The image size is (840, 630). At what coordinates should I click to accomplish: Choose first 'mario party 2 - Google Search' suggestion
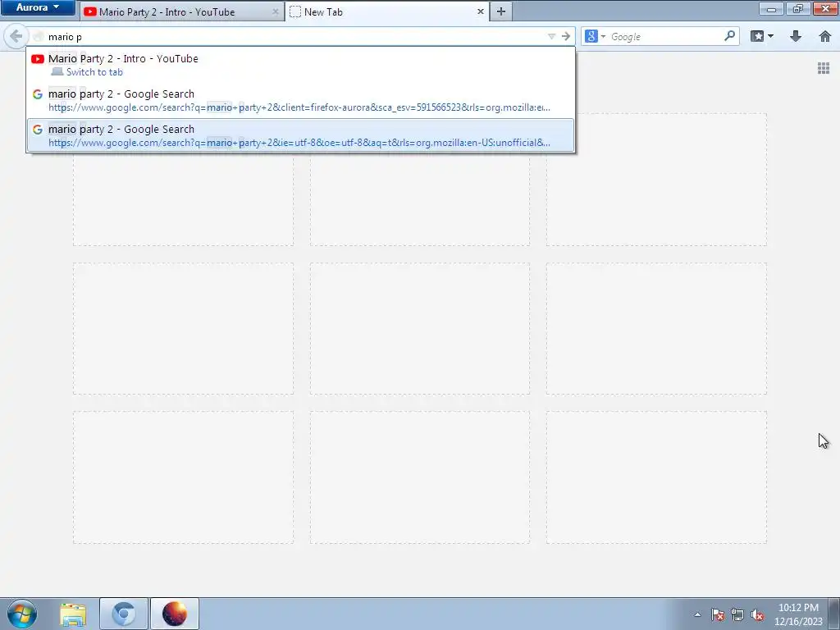[300, 100]
